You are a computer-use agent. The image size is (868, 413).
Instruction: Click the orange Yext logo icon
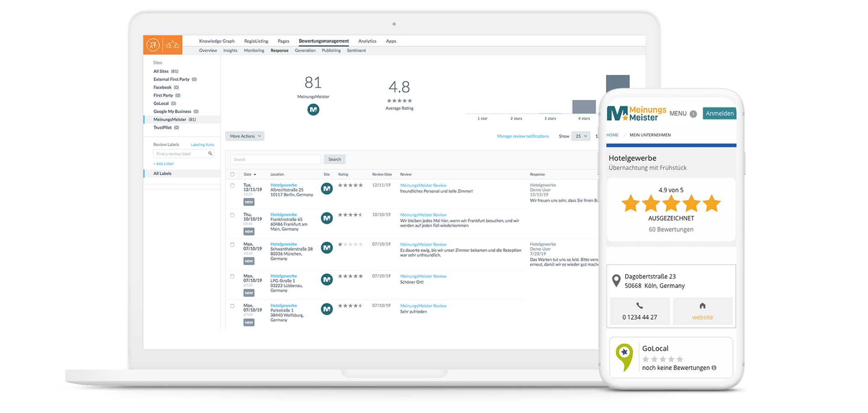153,45
